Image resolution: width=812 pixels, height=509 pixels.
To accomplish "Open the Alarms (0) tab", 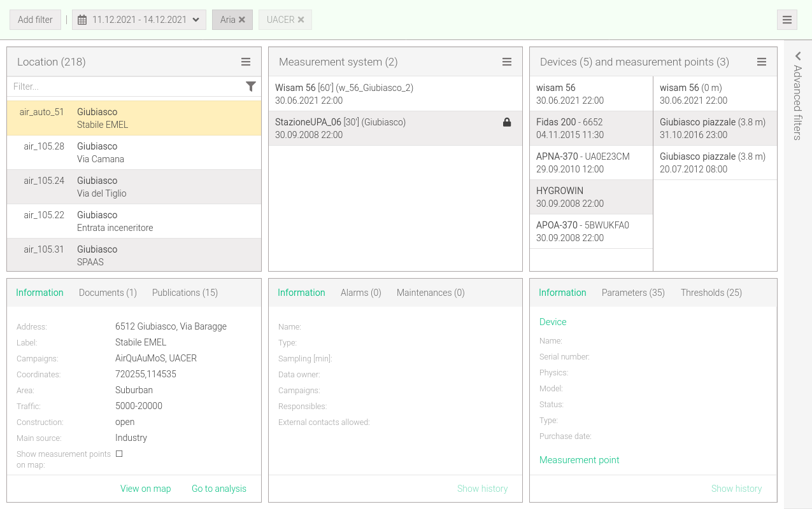I will click(361, 293).
